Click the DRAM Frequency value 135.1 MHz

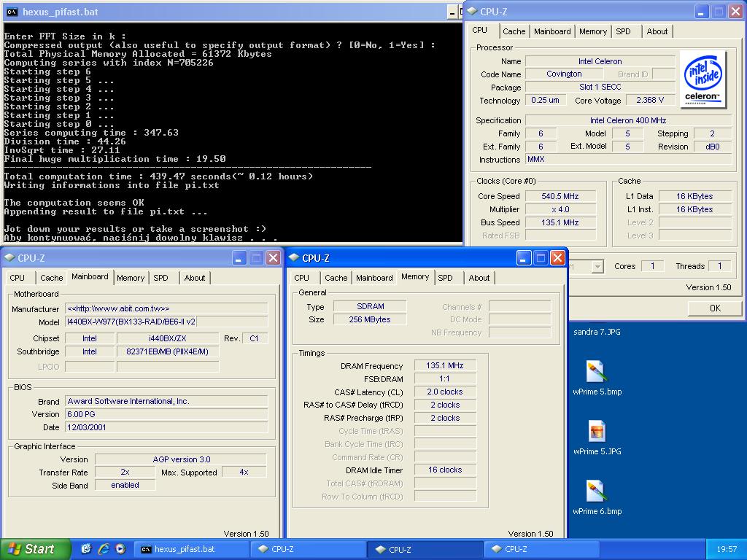445,366
